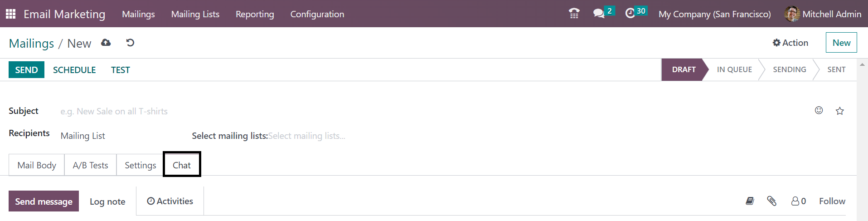Open the apps grid menu
868x221 pixels.
click(10, 14)
